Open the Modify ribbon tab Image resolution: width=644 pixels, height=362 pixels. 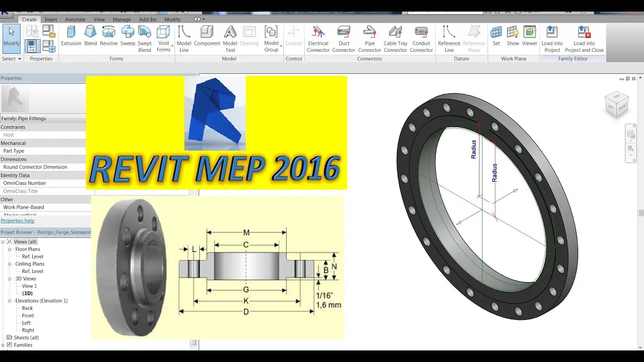click(172, 20)
